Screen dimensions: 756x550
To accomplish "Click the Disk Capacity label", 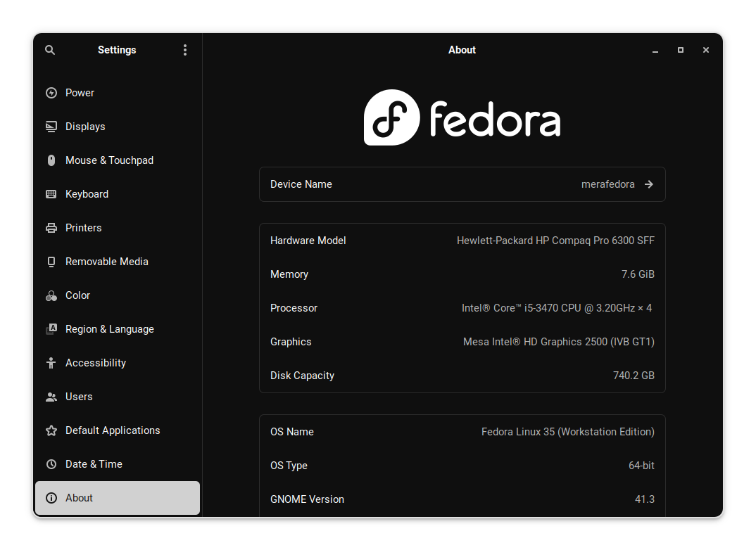I will (x=302, y=376).
